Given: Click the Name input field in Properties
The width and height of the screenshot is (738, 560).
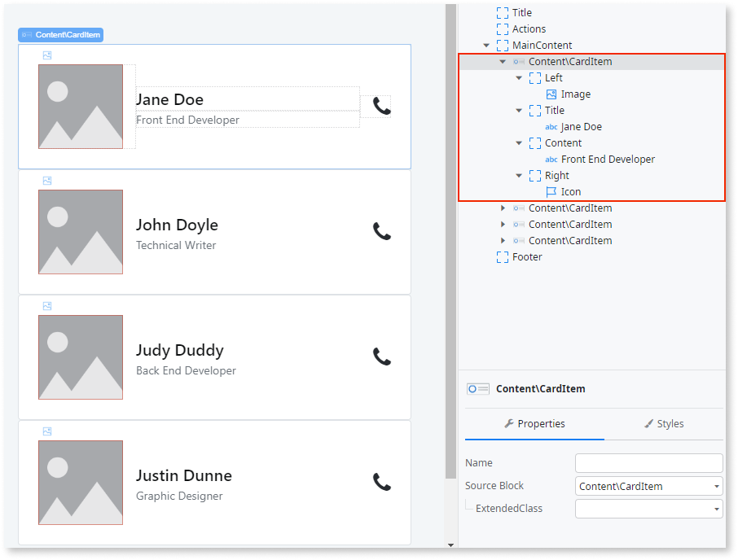Looking at the screenshot, I should 648,462.
